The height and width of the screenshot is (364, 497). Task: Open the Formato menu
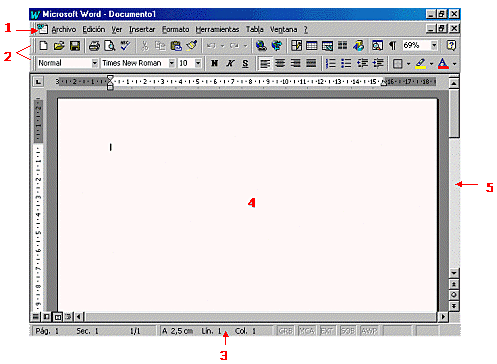pyautogui.click(x=176, y=29)
